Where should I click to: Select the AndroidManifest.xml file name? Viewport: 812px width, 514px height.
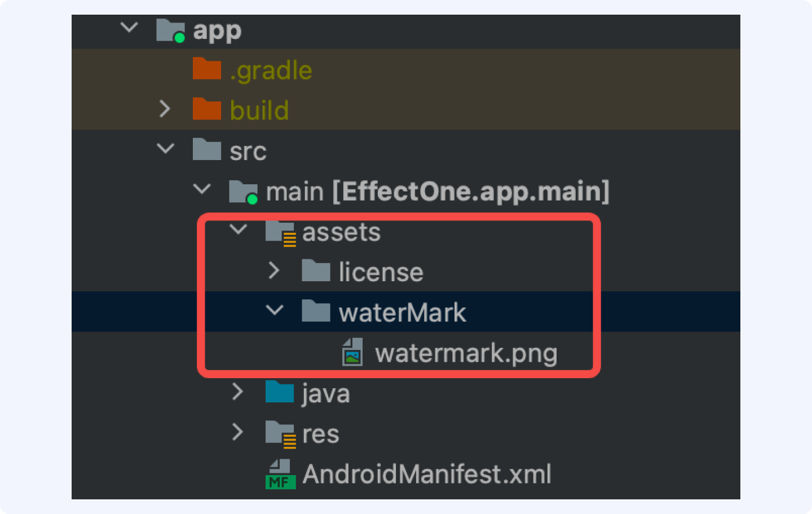click(427, 474)
